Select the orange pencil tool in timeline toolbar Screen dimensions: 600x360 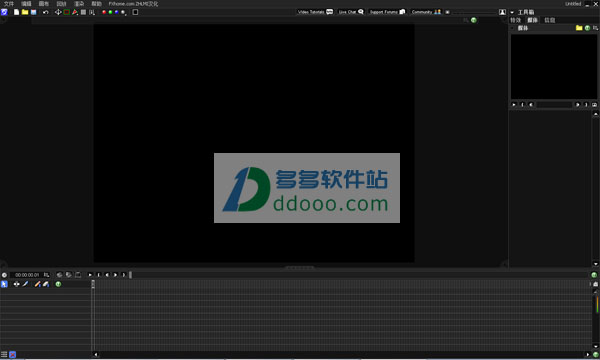[x=37, y=284]
